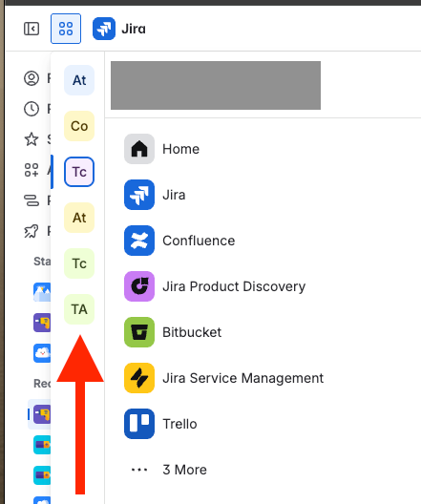Select the 'TA' site avatar
Viewport: 421px width, 504px height.
(x=79, y=309)
